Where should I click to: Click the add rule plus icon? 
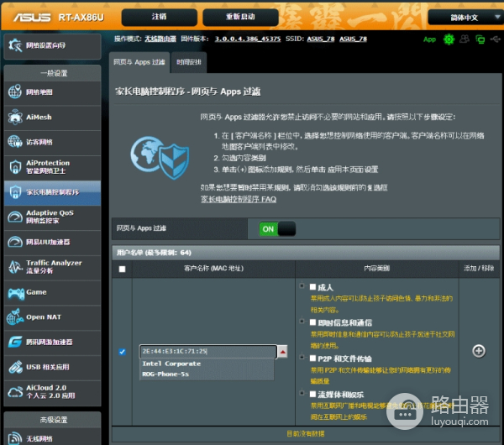pyautogui.click(x=479, y=351)
